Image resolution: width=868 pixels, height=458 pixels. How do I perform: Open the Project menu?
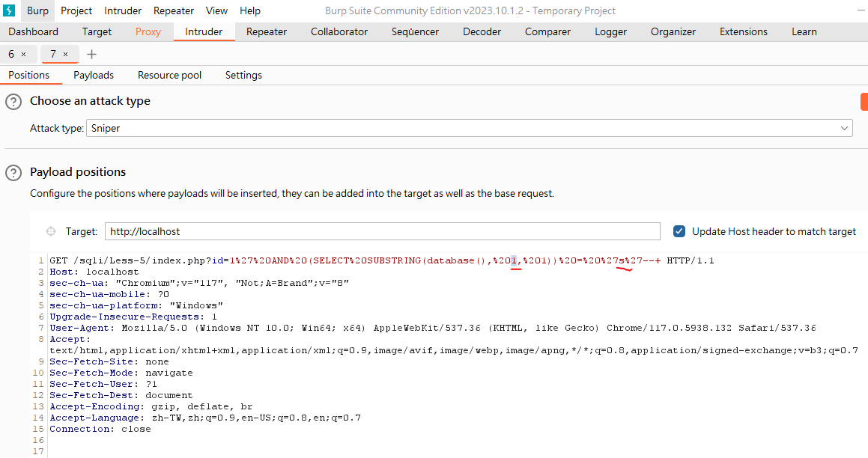[x=76, y=10]
